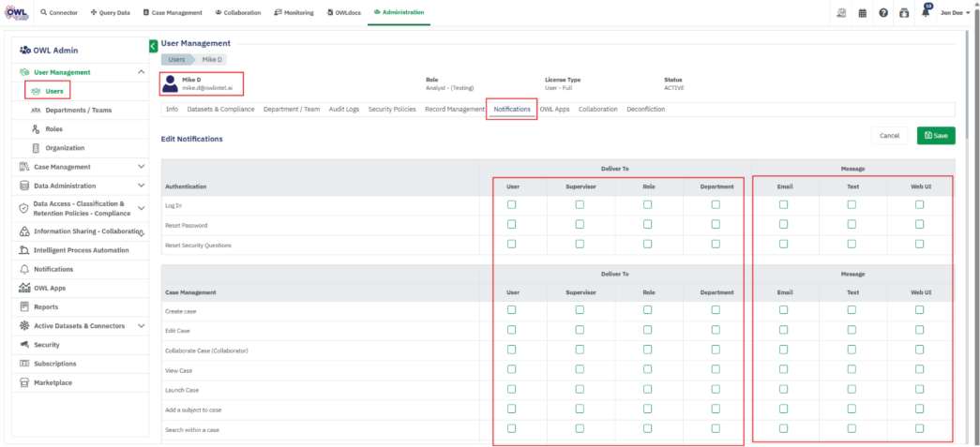Open the notifications bell in top bar
This screenshot has width=980, height=447.
pos(925,13)
